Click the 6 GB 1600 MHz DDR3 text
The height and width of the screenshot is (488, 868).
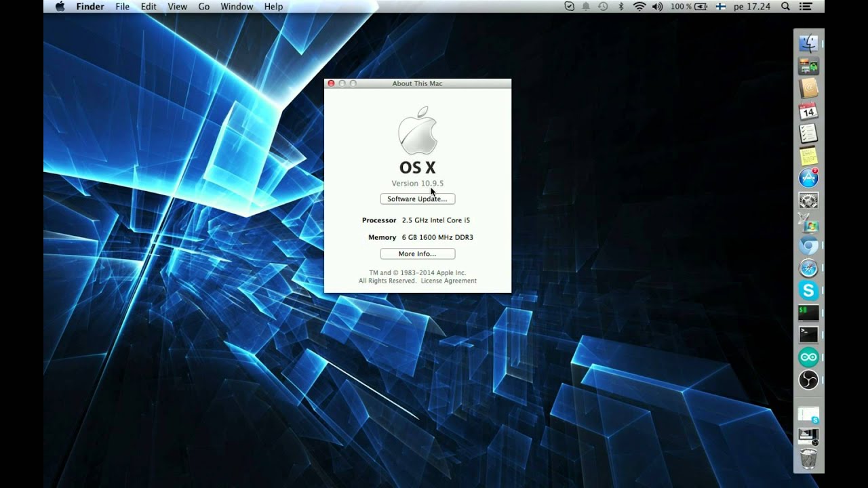pos(437,237)
